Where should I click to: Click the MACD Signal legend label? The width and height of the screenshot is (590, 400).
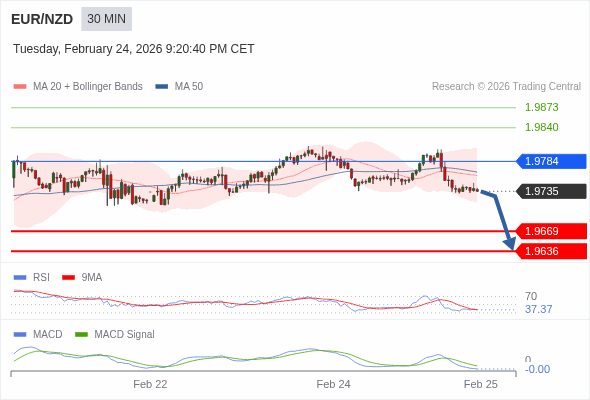125,335
